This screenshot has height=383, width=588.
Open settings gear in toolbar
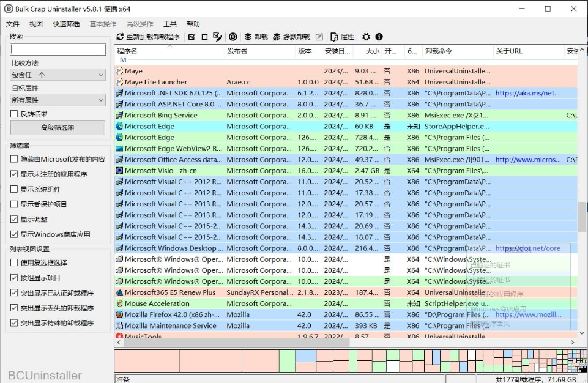[366, 37]
